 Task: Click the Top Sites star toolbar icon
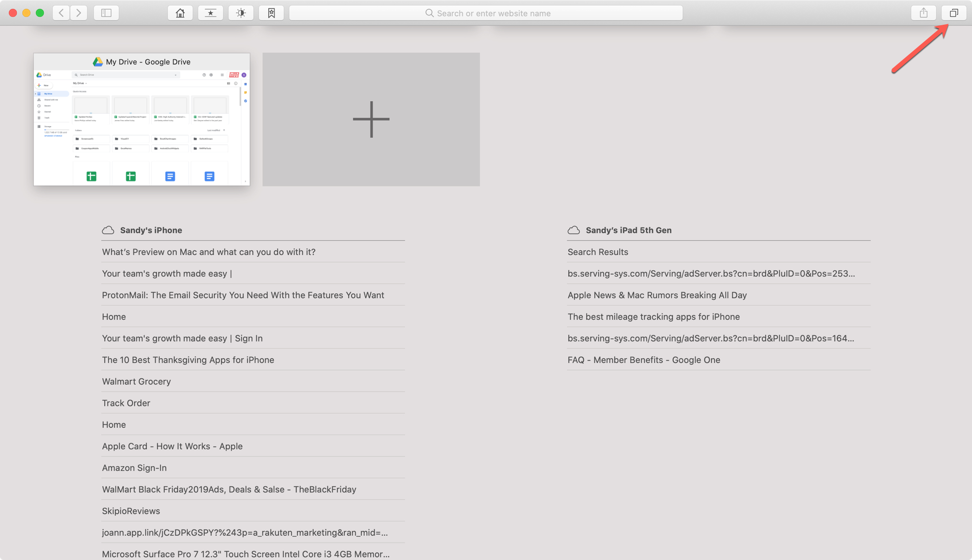tap(211, 13)
